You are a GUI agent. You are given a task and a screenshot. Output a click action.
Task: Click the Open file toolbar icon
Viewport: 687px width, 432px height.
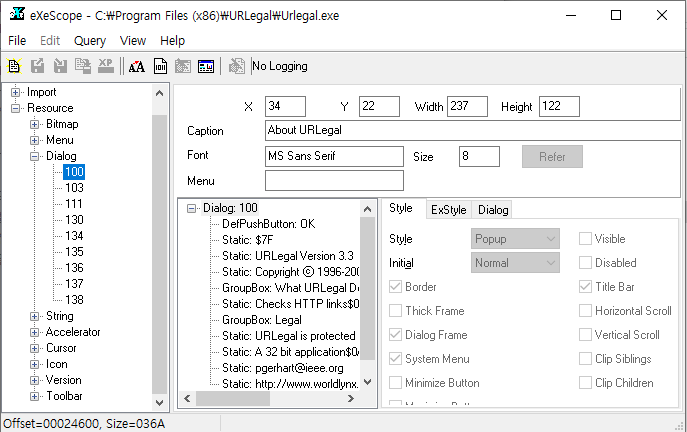pos(14,66)
